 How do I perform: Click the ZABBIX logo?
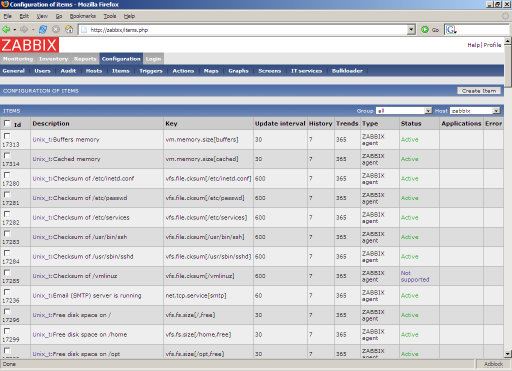click(29, 45)
